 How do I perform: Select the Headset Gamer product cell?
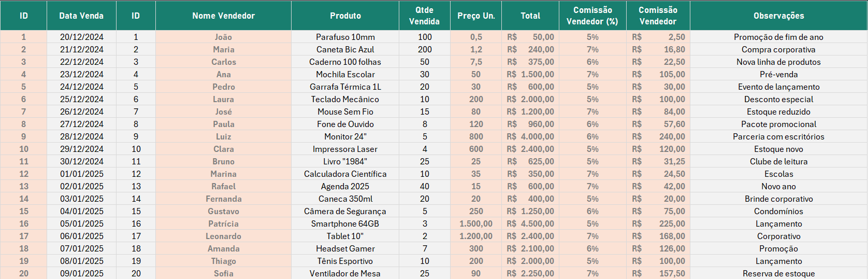(345, 248)
